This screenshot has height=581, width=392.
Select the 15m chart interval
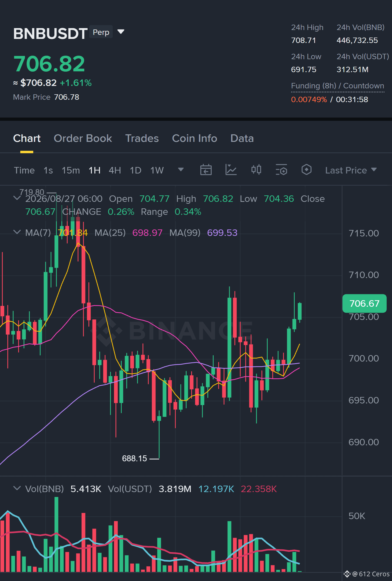point(71,170)
